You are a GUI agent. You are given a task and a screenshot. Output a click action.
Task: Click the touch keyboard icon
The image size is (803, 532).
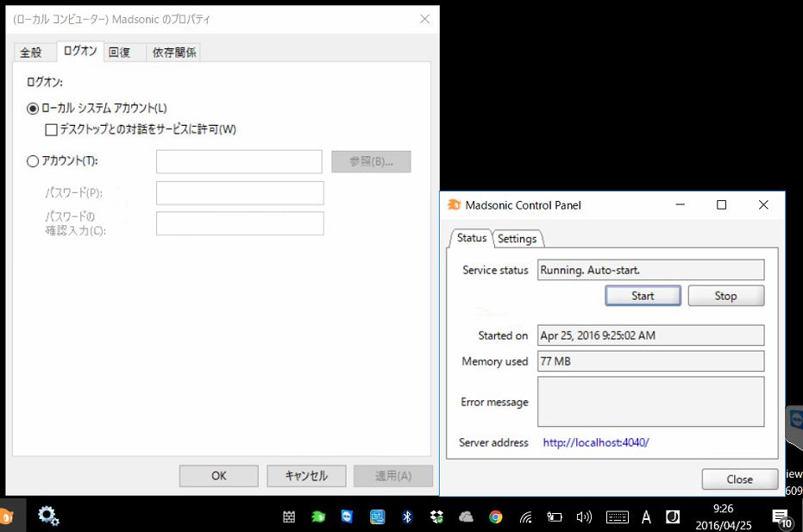point(617,517)
